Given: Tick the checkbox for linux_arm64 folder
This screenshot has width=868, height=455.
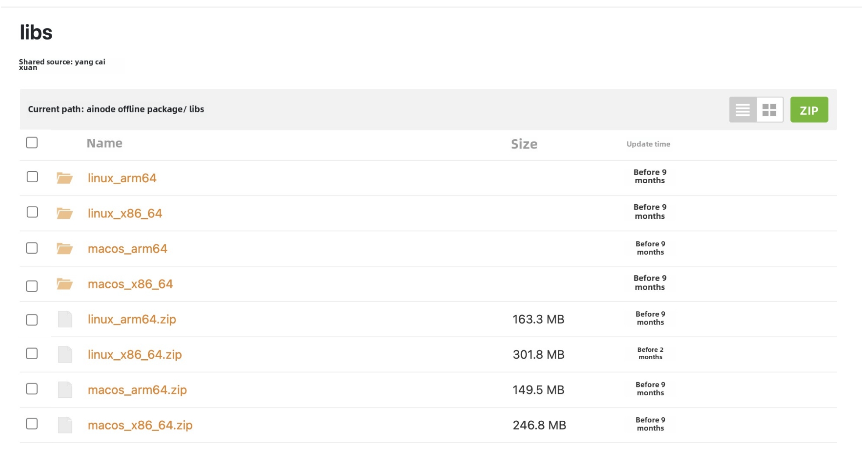Looking at the screenshot, I should [x=32, y=177].
